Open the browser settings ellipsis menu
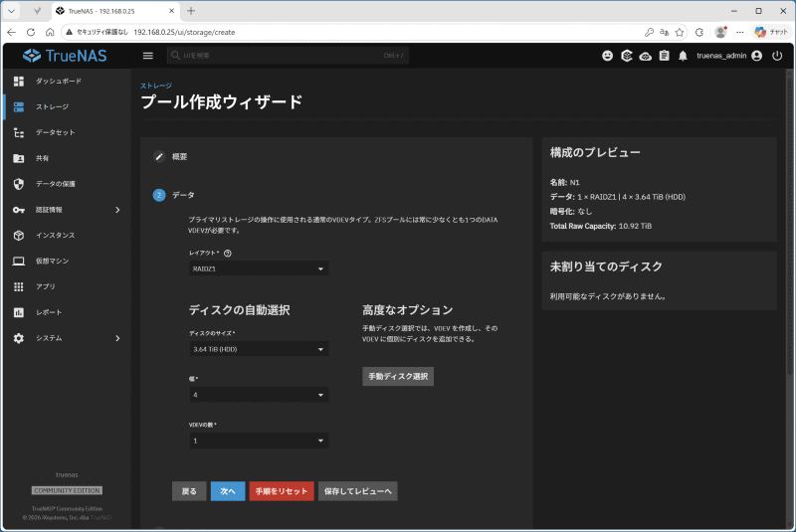The height and width of the screenshot is (532, 796). coord(740,32)
